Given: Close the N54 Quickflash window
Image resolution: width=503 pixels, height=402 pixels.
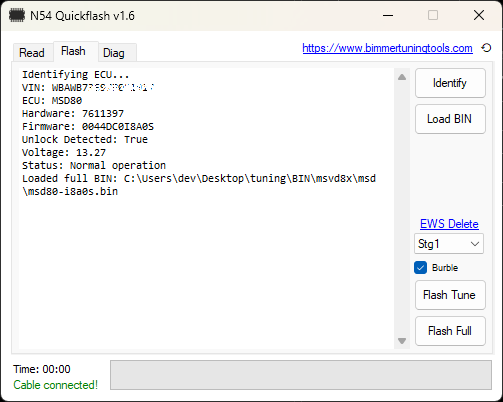Looking at the screenshot, I should pyautogui.click(x=479, y=15).
